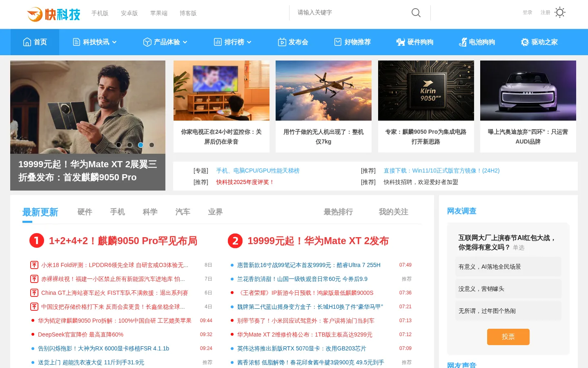Click the 快科技 site logo
The image size is (588, 368).
[x=53, y=14]
